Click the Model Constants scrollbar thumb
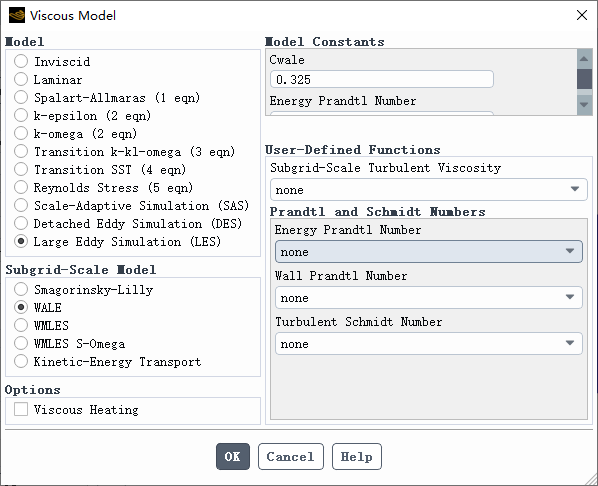 tap(584, 79)
